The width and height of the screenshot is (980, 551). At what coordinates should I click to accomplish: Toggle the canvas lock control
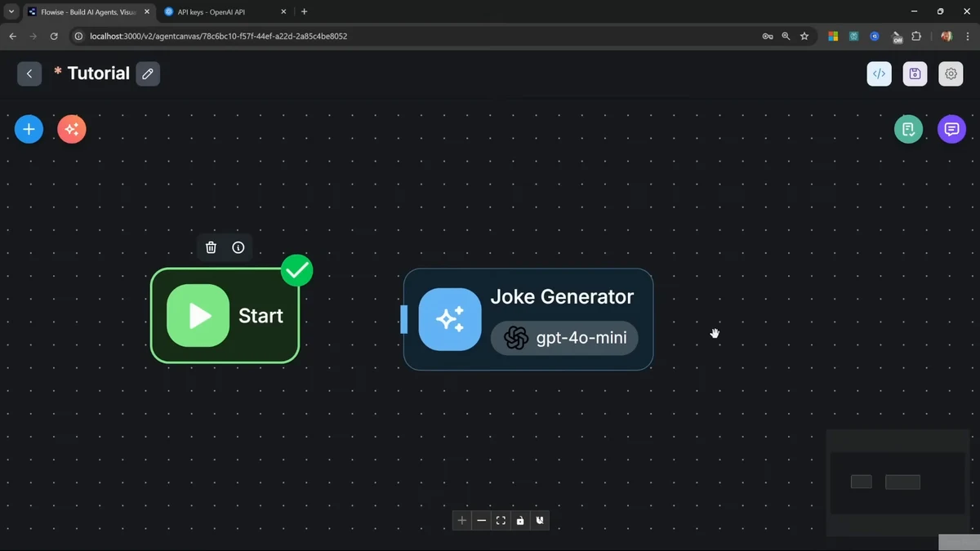(x=520, y=520)
